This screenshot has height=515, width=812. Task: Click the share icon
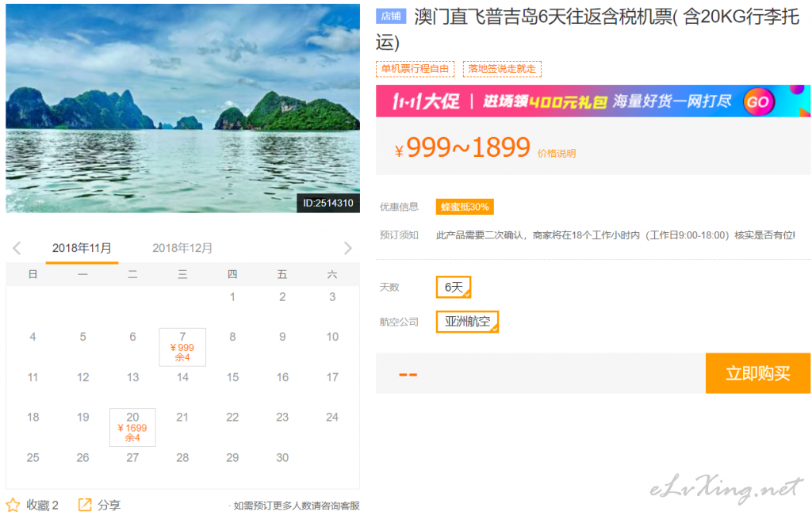pyautogui.click(x=85, y=505)
